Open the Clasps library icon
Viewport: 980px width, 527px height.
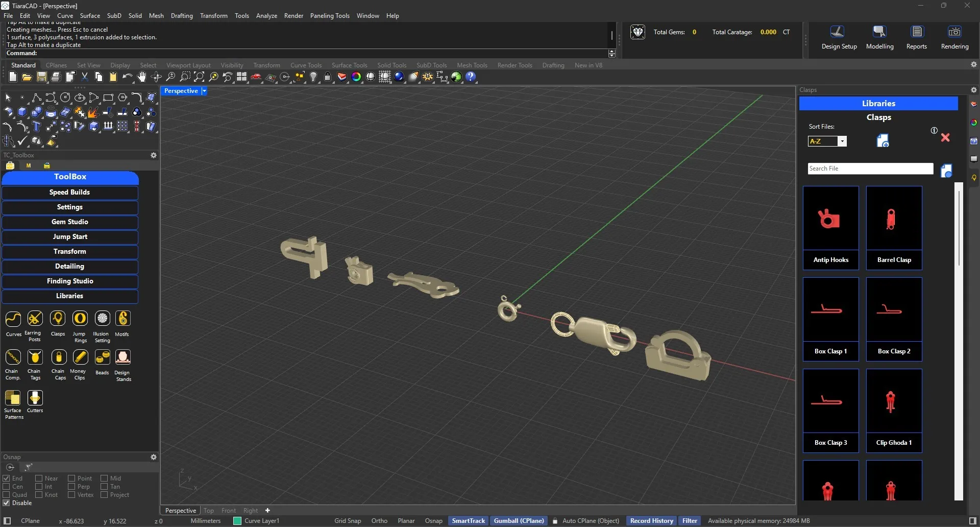click(x=58, y=319)
